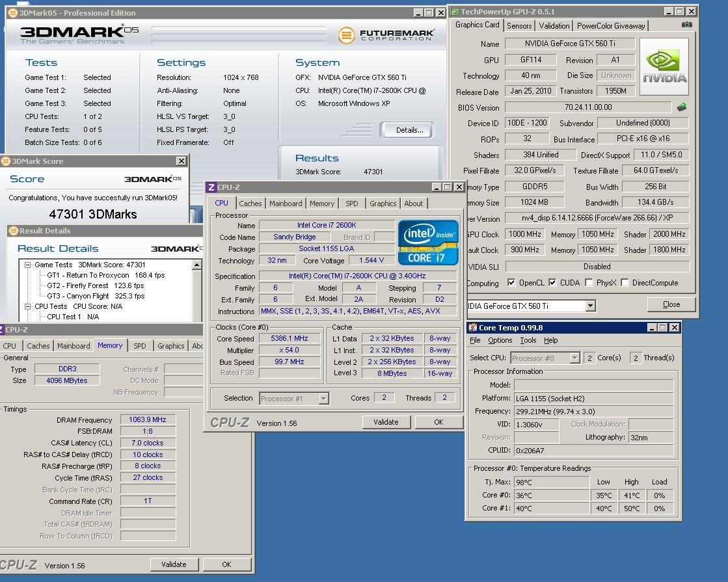The height and width of the screenshot is (582, 728).
Task: Click OK in the back CPU-Z window
Action: coord(226,564)
